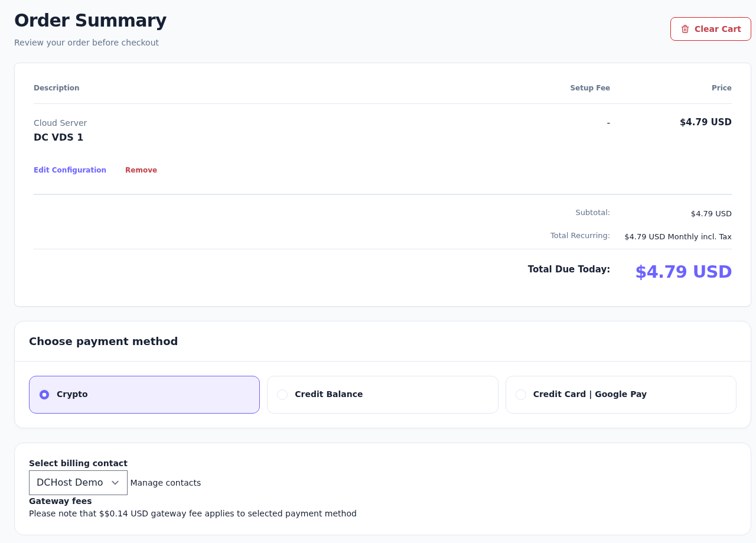Click the Total Recurring label
Image resolution: width=756 pixels, height=543 pixels.
[x=580, y=236]
